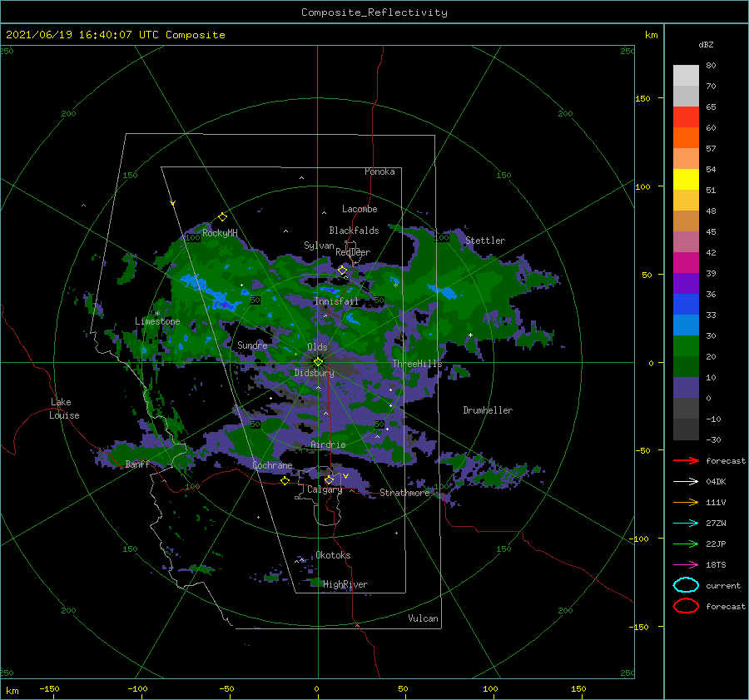This screenshot has width=749, height=700.
Task: Click the Blackfalds city label
Action: tap(354, 231)
